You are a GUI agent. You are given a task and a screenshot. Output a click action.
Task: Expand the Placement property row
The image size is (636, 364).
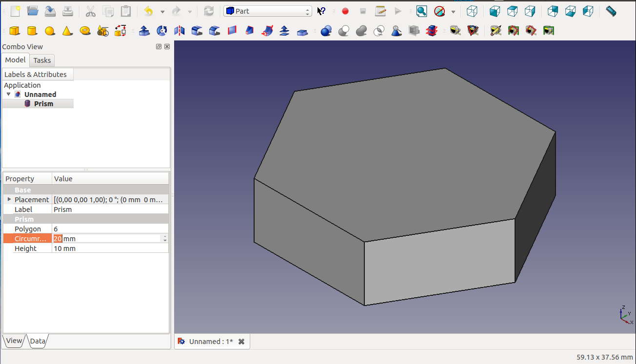[x=9, y=199]
